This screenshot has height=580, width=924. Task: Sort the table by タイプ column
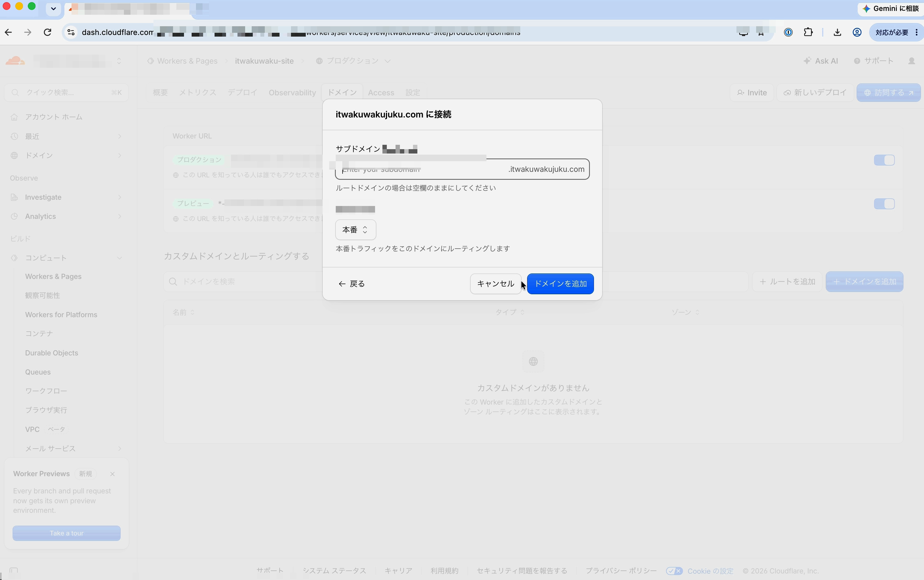510,313
